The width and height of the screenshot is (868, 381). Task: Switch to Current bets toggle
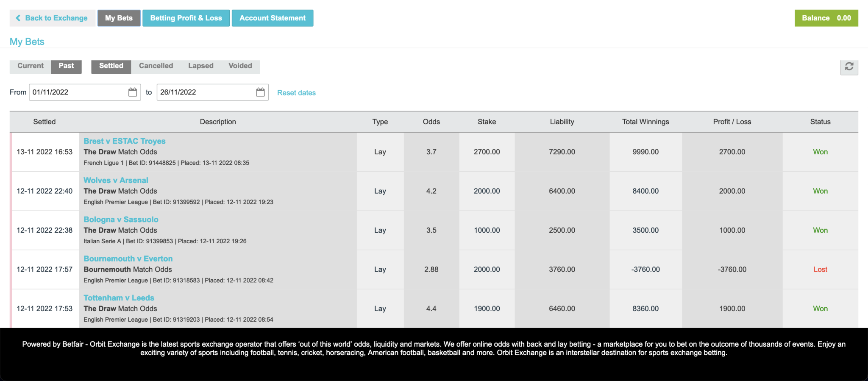click(30, 66)
